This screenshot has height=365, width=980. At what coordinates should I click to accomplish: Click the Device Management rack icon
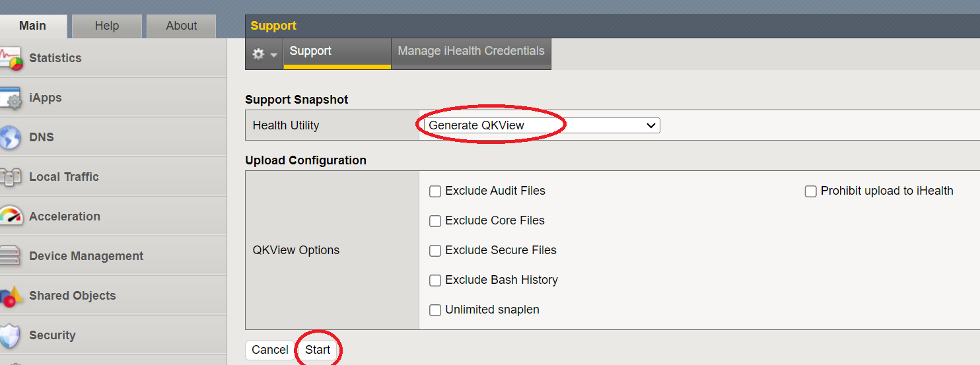coord(11,256)
